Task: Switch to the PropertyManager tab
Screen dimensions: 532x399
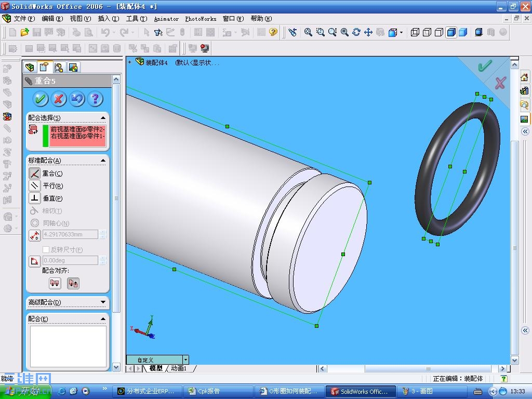Action: (44, 67)
